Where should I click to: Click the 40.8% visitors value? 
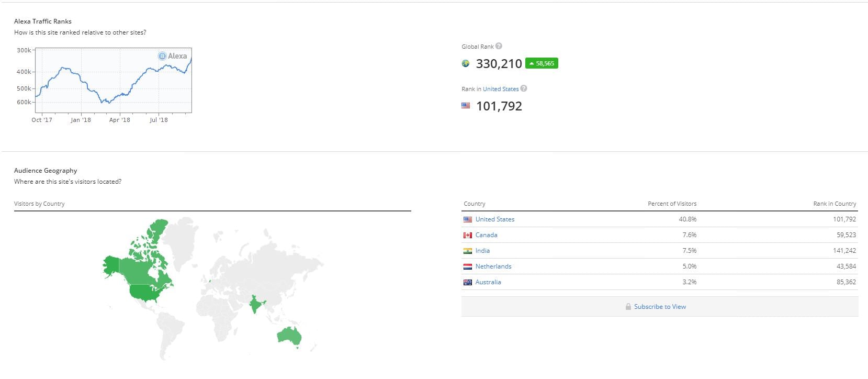tap(687, 219)
